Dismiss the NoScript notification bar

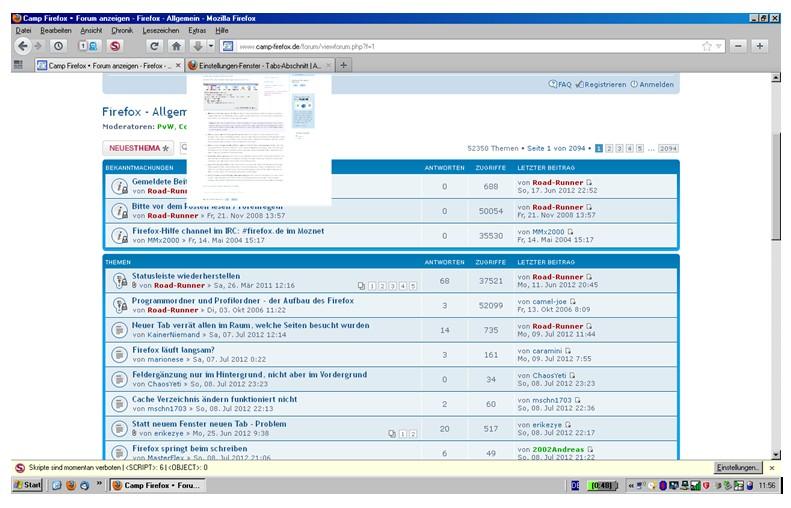[x=772, y=468]
